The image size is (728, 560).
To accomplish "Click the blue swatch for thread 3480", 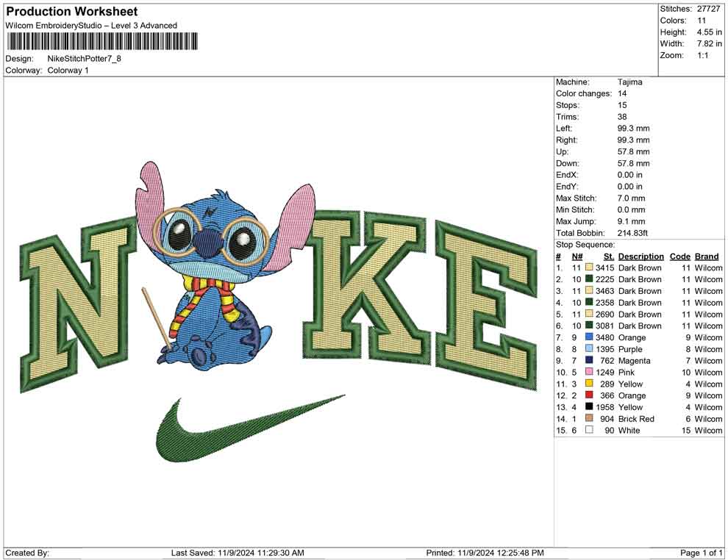I will pos(589,337).
